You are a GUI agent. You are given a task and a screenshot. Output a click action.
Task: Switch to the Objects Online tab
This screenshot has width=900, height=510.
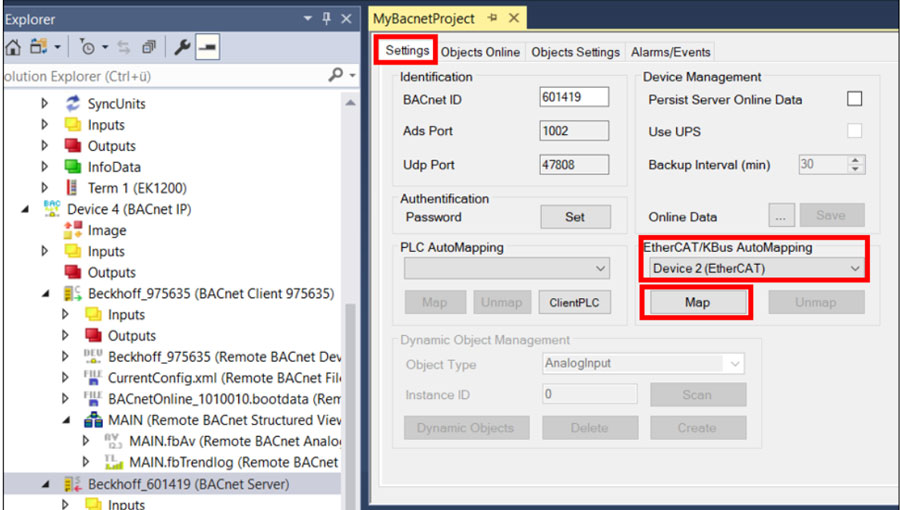pos(480,52)
